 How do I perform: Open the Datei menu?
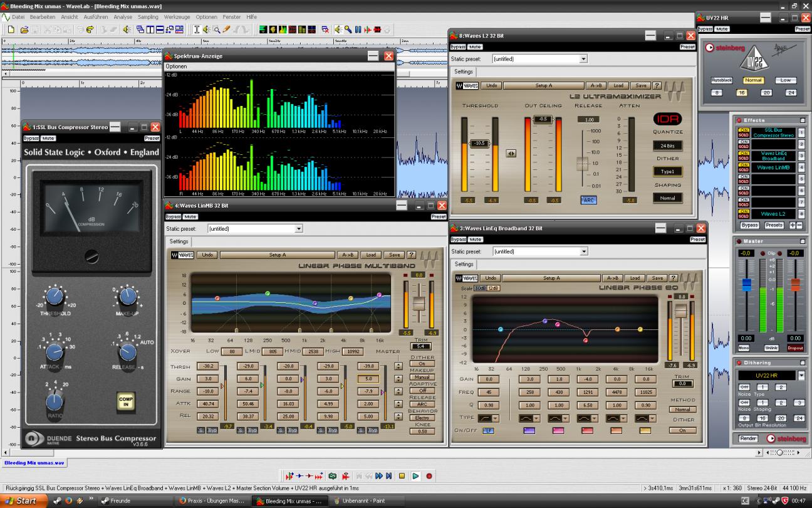click(18, 17)
